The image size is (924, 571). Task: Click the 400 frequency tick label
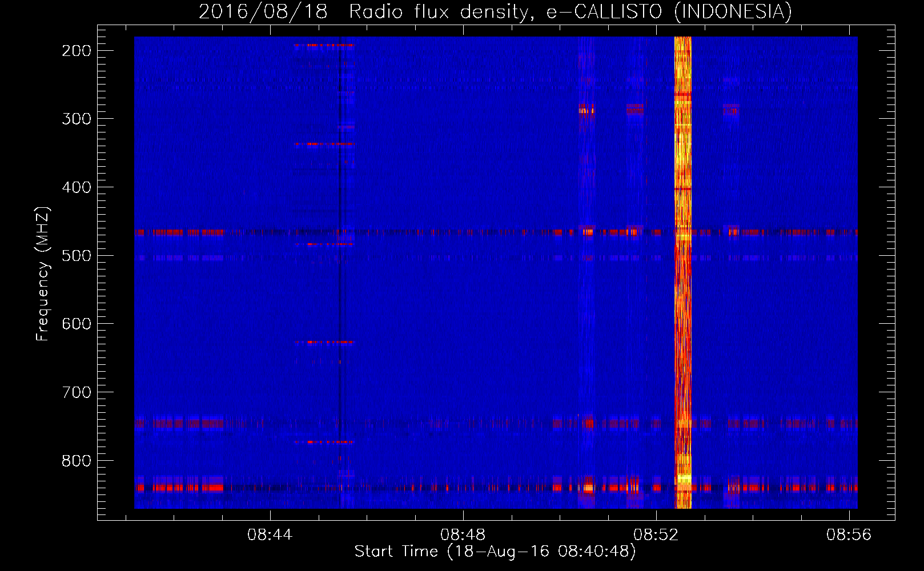(x=77, y=187)
